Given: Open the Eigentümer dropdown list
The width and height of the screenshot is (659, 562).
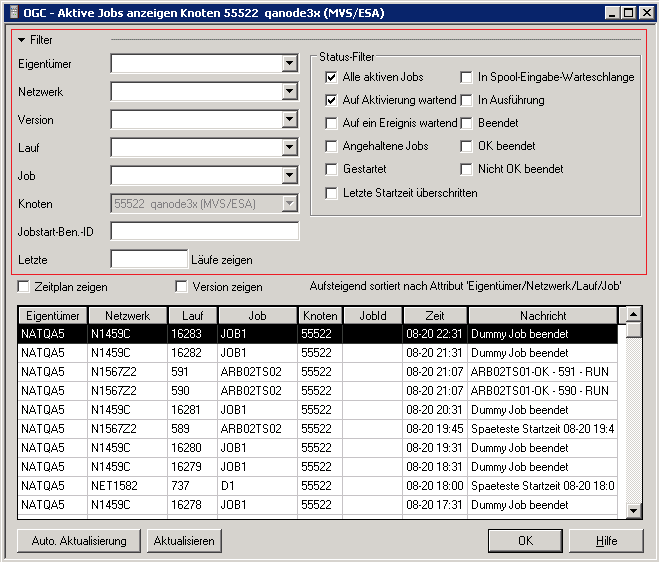Looking at the screenshot, I should [x=289, y=64].
